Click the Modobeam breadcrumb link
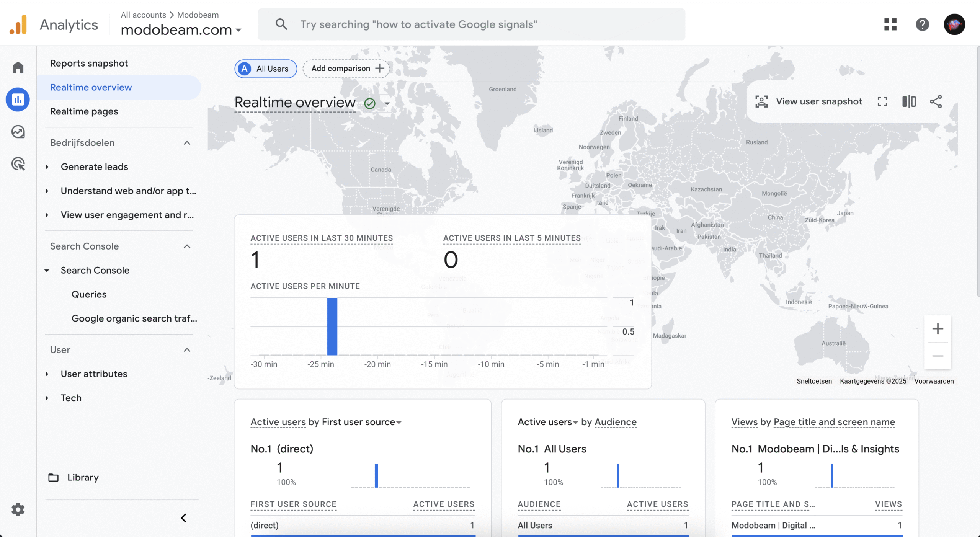Screen dimensions: 980x537 pyautogui.click(x=198, y=15)
